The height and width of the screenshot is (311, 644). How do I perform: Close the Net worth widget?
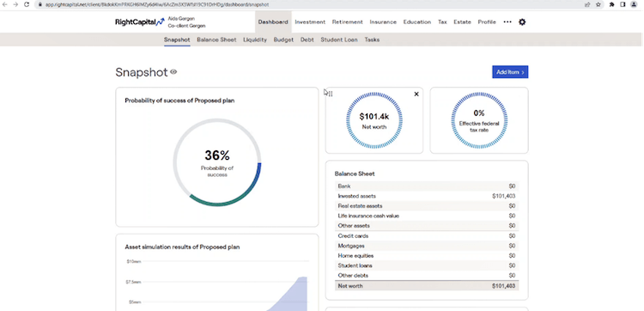pos(416,95)
